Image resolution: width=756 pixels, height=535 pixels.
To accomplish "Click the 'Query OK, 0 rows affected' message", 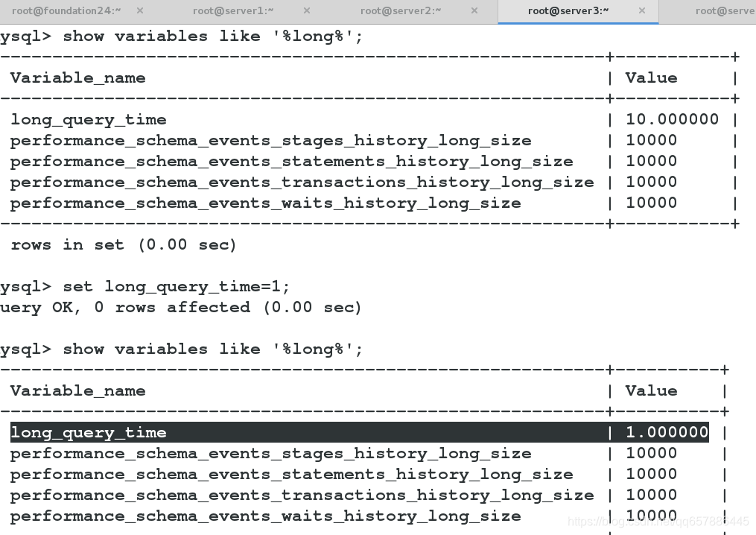I will point(181,307).
